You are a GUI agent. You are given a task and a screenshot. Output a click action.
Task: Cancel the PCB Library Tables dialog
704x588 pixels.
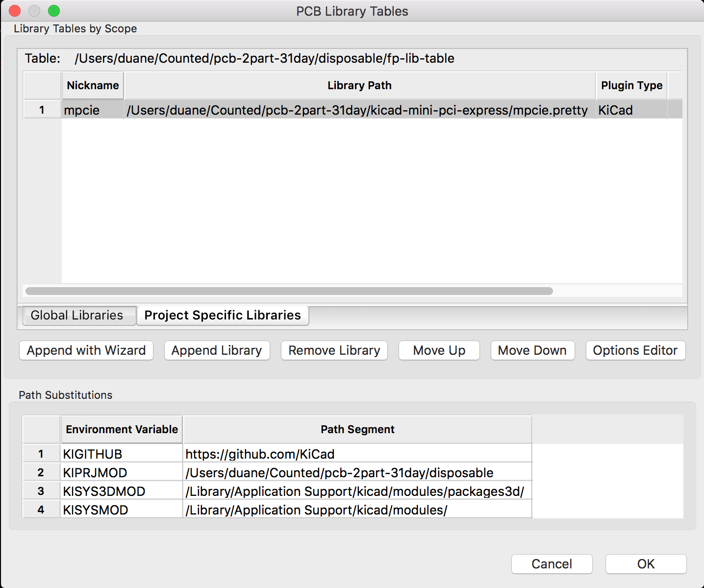[x=552, y=564]
